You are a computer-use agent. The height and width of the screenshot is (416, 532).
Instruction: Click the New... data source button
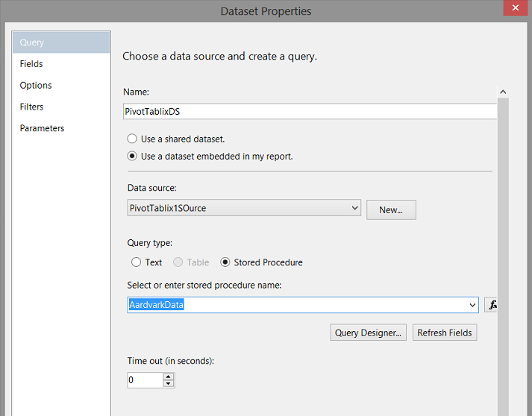click(391, 210)
